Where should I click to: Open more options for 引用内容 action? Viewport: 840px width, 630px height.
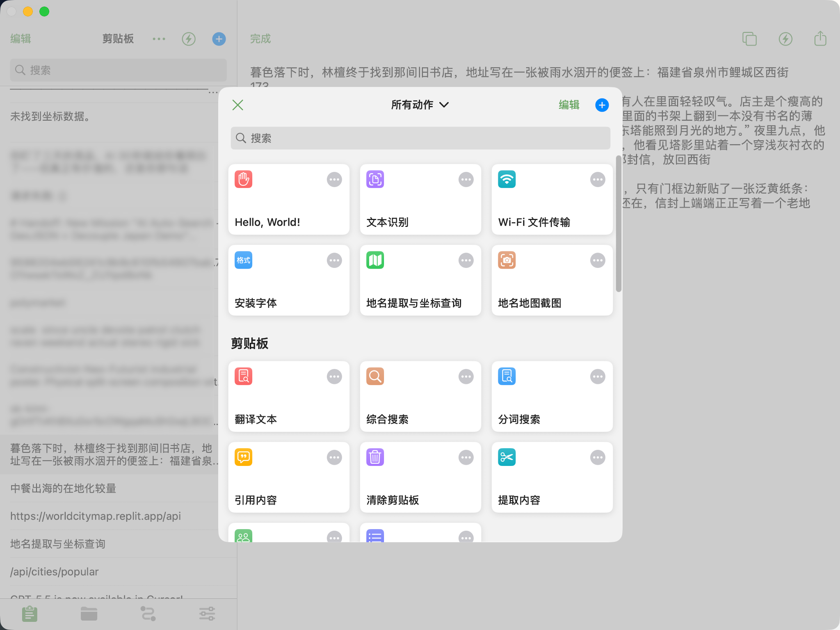334,457
